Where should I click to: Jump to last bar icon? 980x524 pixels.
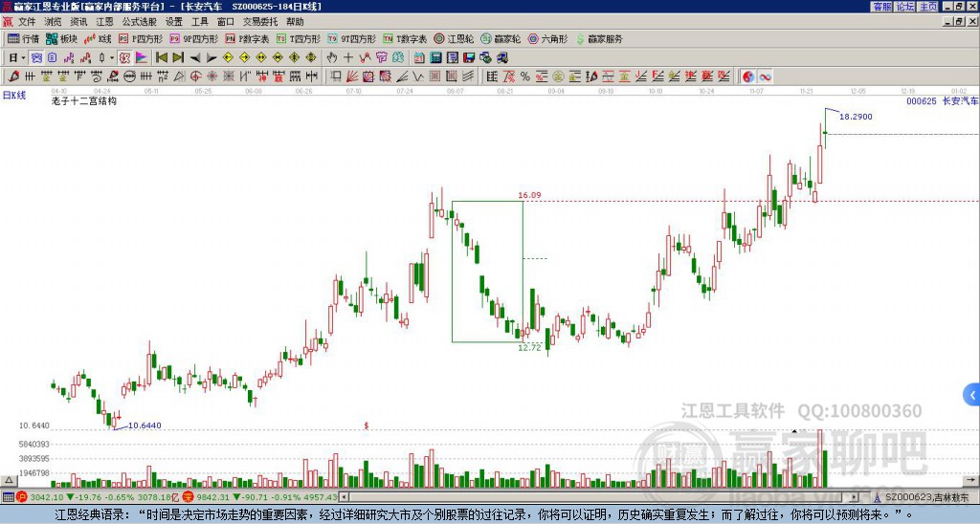(x=178, y=58)
